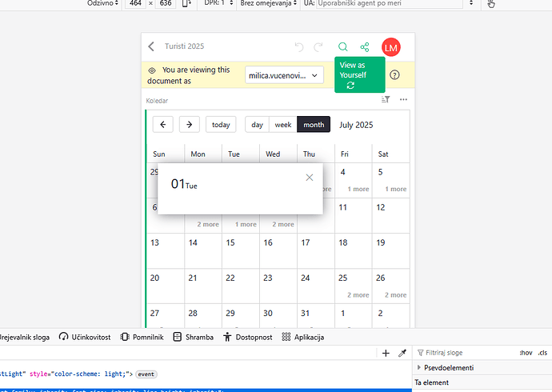This screenshot has width=552, height=392.
Task: Toggle the .cls classes button
Action: pyautogui.click(x=542, y=353)
